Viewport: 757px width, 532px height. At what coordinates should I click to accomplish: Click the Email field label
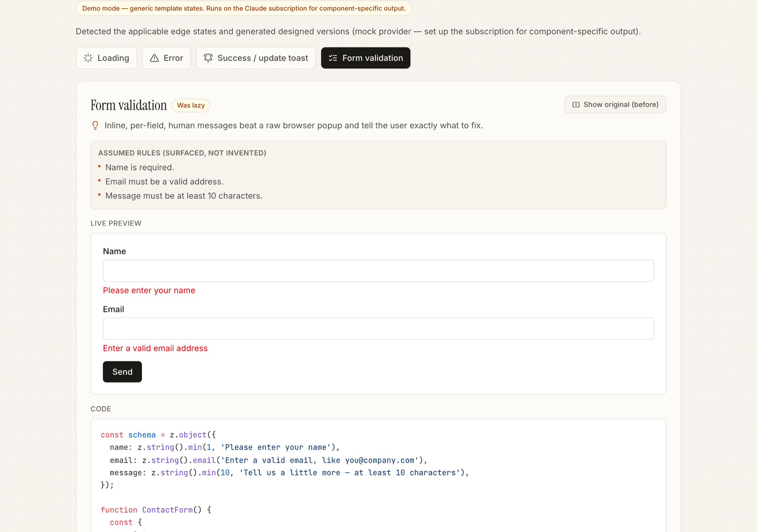point(114,309)
